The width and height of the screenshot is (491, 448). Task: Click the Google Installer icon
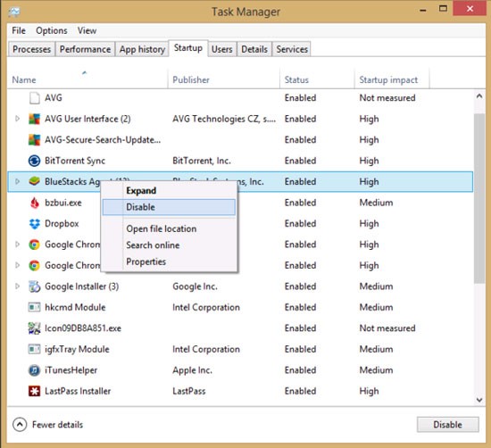pyautogui.click(x=34, y=286)
